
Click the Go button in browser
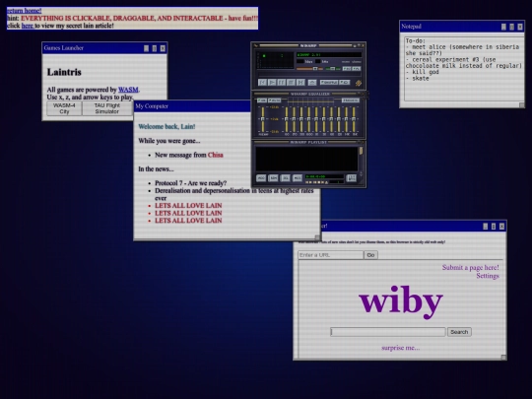click(370, 255)
